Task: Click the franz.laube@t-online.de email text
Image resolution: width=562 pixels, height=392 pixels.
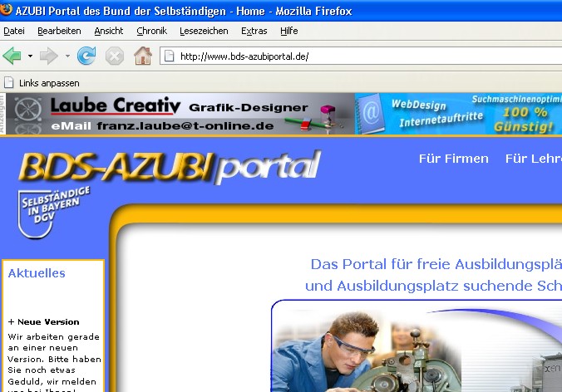Action: pos(185,126)
